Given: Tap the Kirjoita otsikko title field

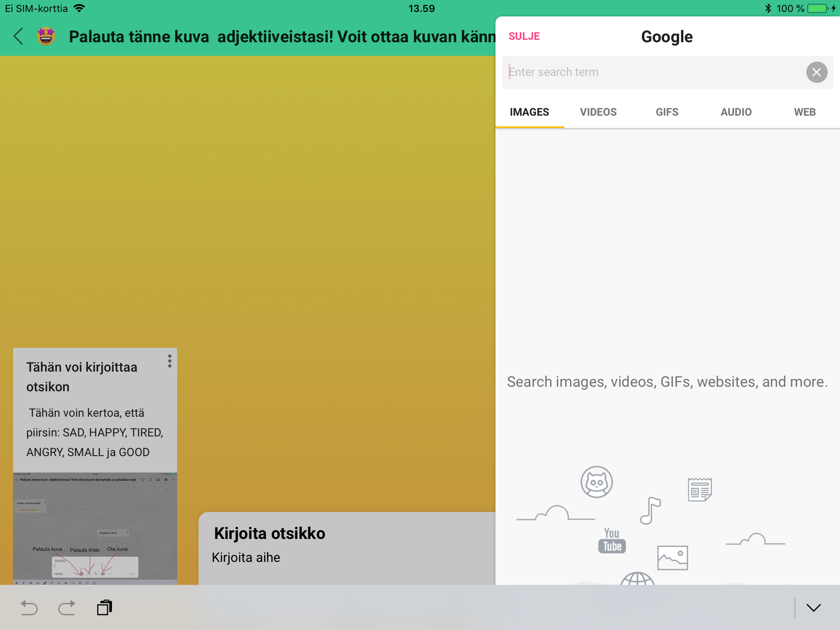Looking at the screenshot, I should (269, 534).
